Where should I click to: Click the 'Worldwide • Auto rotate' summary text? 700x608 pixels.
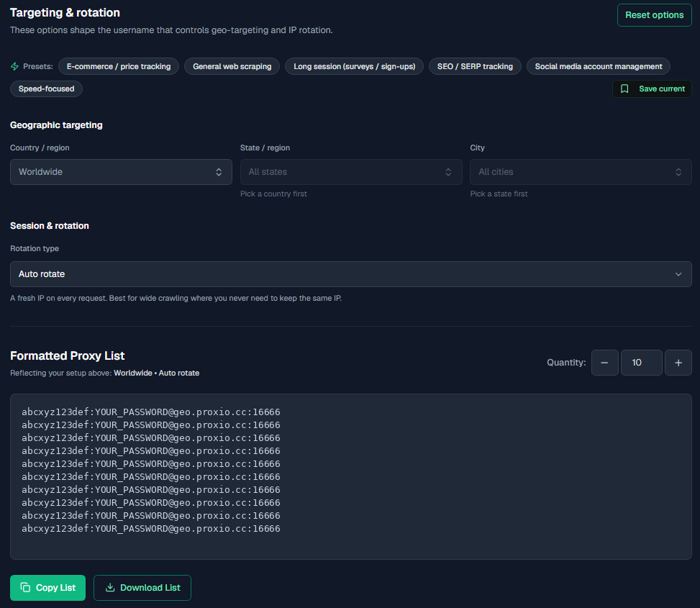[157, 373]
